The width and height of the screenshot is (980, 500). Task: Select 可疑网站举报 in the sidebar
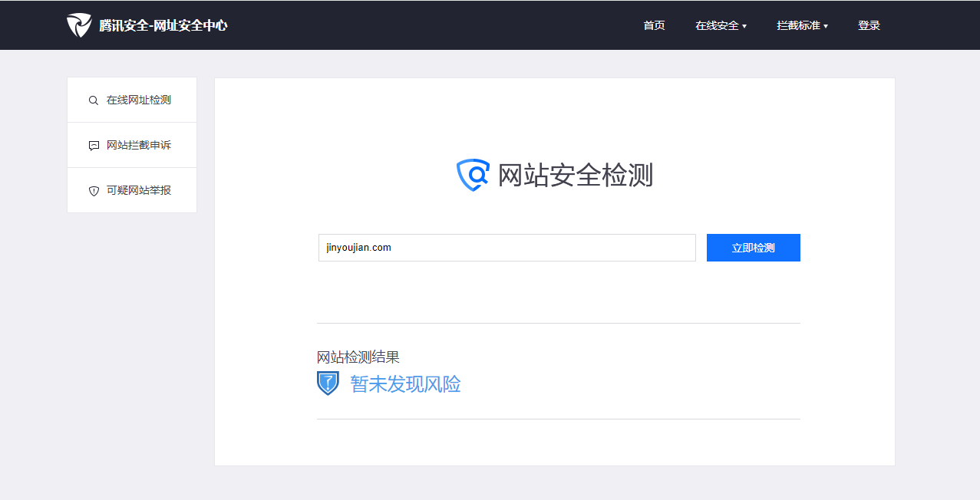click(132, 190)
